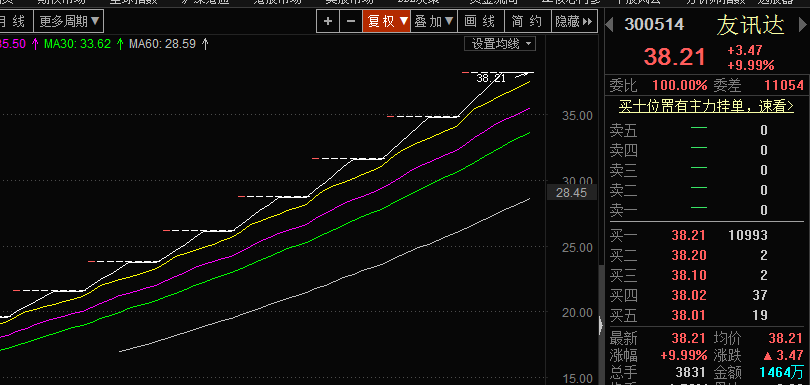Viewport: 810px width, 385px height.
Task: Open the 买十位置有主力挂单 link
Action: [x=707, y=106]
